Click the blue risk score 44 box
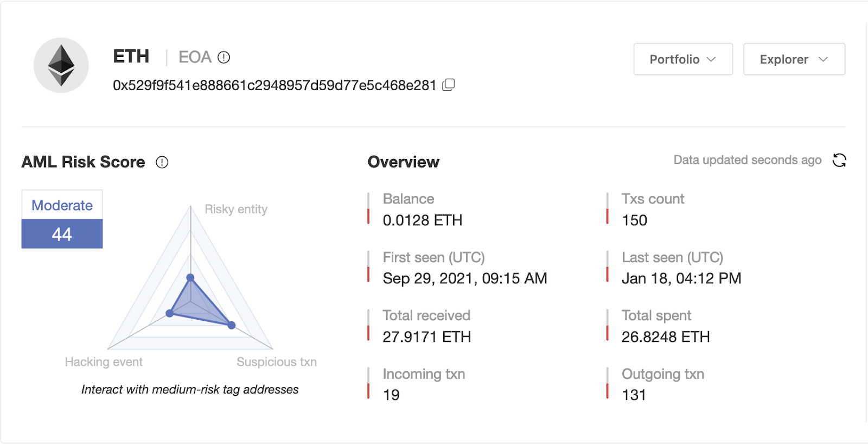The height and width of the screenshot is (444, 868). point(62,234)
